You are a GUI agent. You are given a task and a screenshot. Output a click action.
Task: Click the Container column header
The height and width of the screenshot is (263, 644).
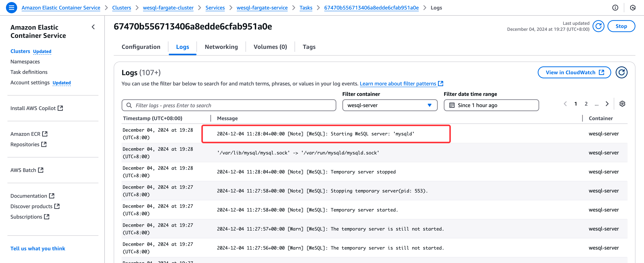601,118
